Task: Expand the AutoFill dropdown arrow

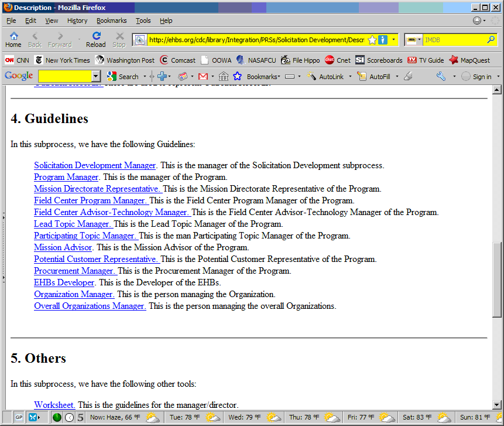Action: [397, 77]
